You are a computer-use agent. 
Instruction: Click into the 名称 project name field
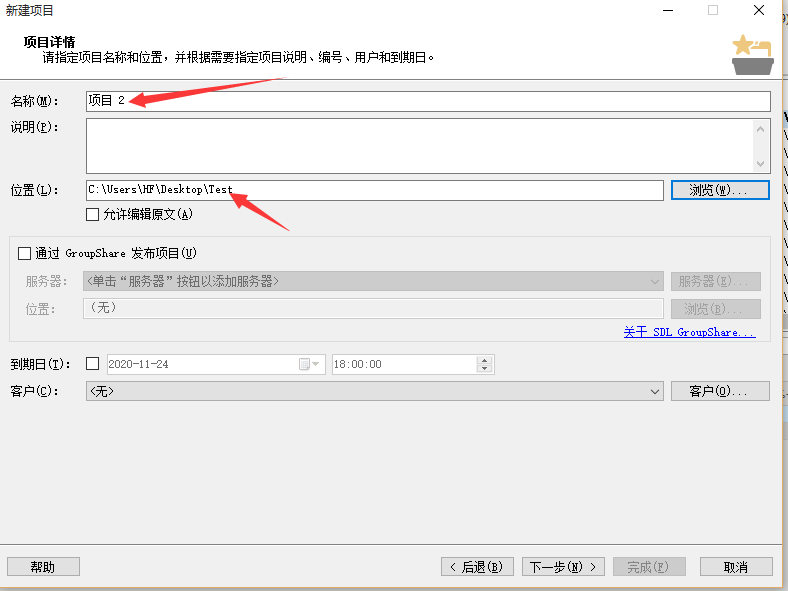[x=428, y=101]
